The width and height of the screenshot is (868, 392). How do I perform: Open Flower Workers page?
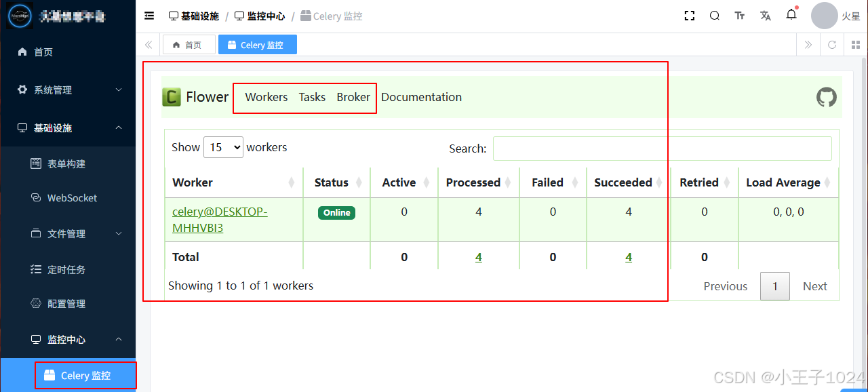pos(267,97)
